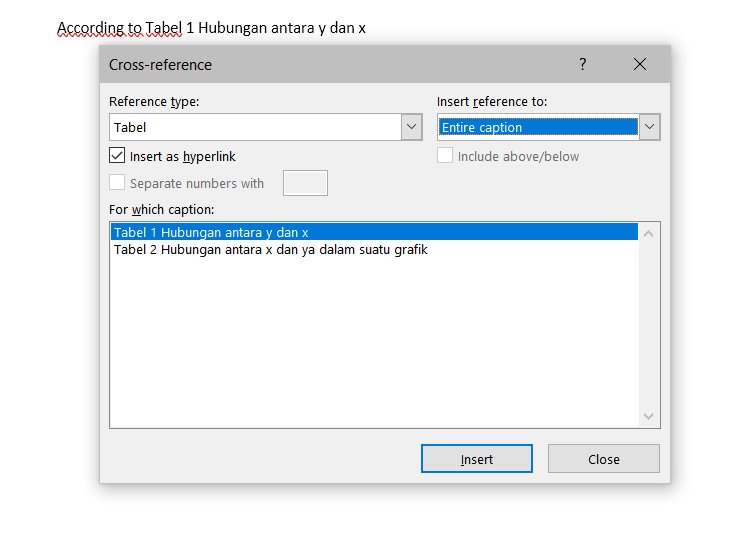
Task: Enable the Separate numbers with checkbox
Action: click(x=117, y=183)
